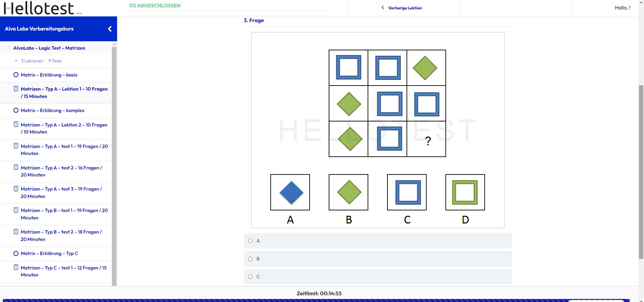Click the quiz icon beside Typ B test 2

(16, 232)
